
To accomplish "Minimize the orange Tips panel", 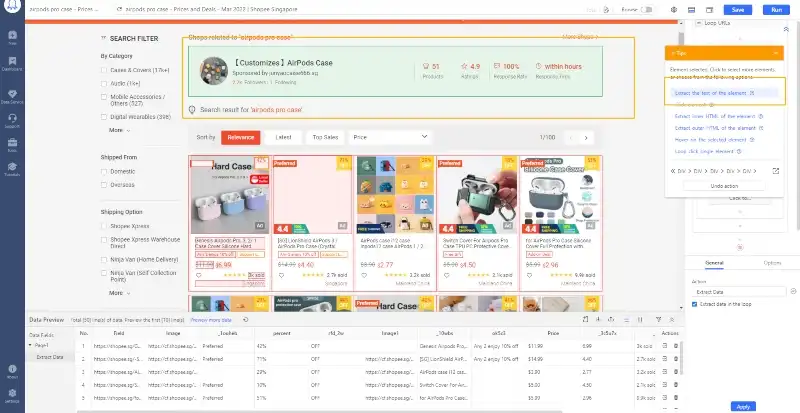I will point(776,53).
